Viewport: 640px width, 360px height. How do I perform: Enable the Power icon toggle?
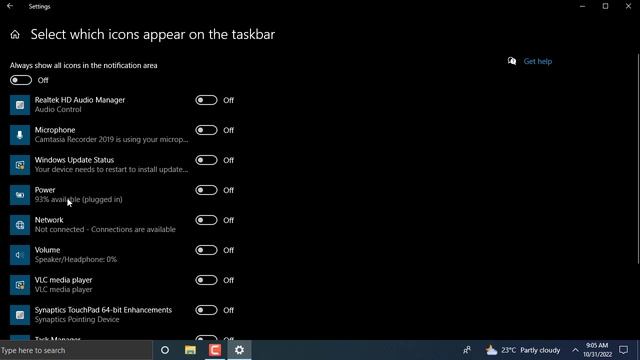tap(206, 190)
